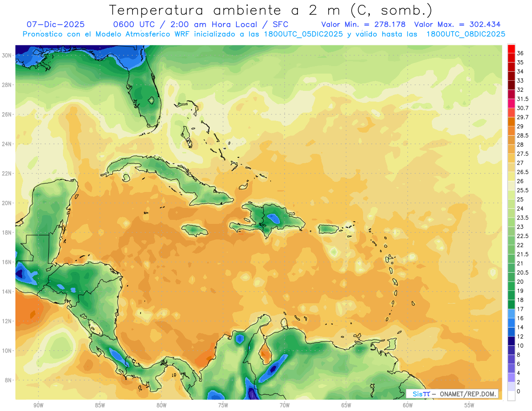Click the 20N latitude axis label
The width and height of the screenshot is (532, 411).
8,203
